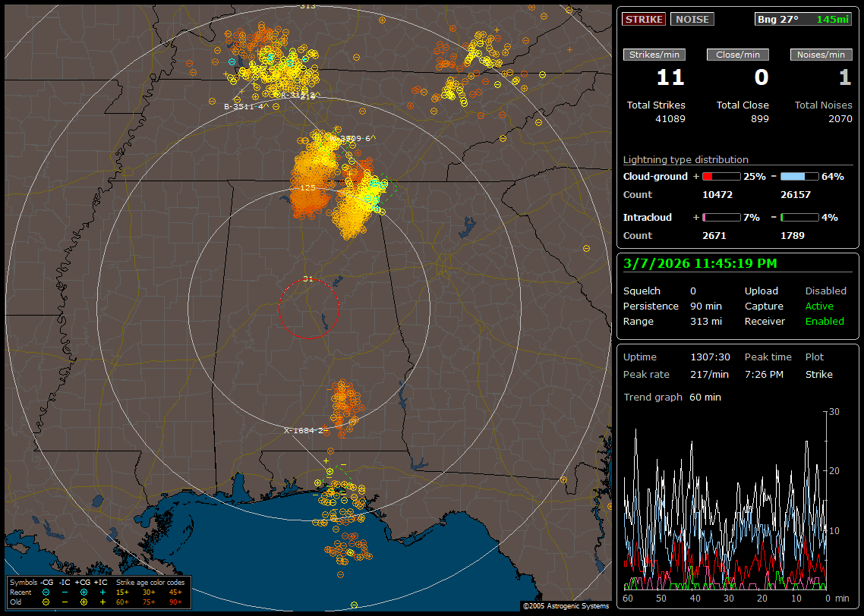Click the positive cloud-ground red percentage bar
The image size is (864, 616).
pos(721,177)
